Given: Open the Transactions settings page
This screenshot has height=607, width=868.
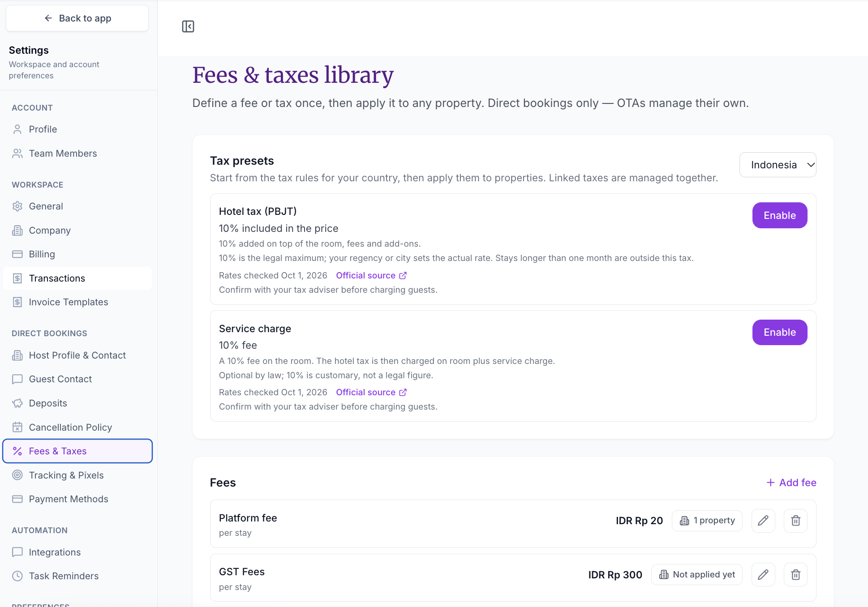Looking at the screenshot, I should coord(77,278).
